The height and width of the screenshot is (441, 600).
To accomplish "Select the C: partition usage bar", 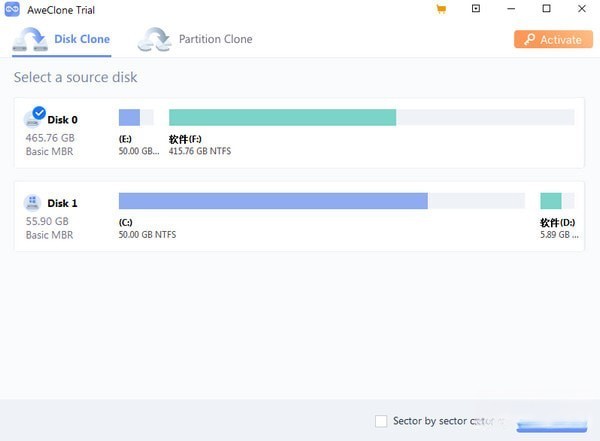I will click(322, 201).
